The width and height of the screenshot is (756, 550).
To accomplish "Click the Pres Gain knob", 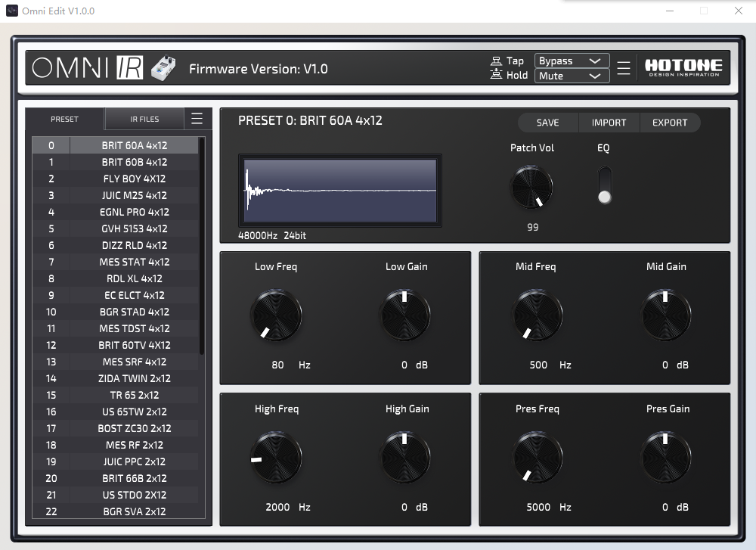I will 666,458.
